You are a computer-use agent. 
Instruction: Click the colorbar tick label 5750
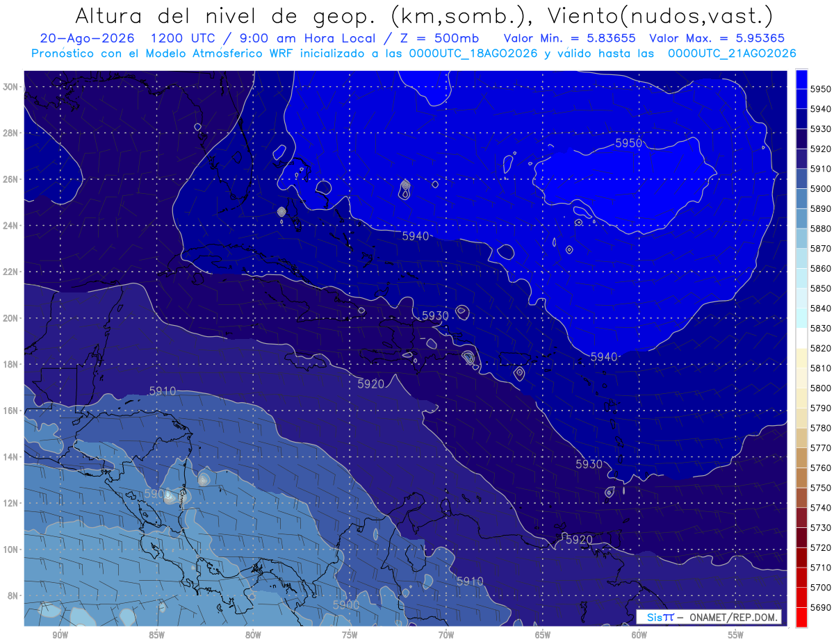click(820, 488)
